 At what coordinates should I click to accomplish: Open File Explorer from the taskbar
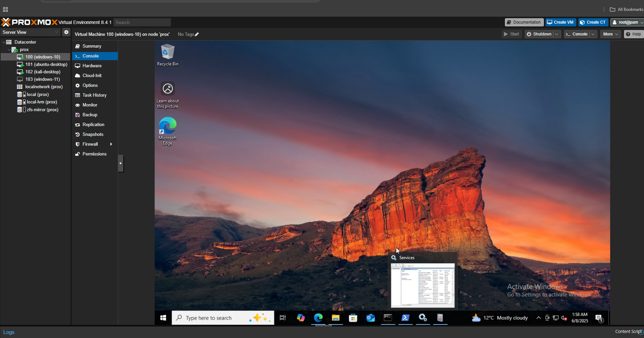[335, 318]
